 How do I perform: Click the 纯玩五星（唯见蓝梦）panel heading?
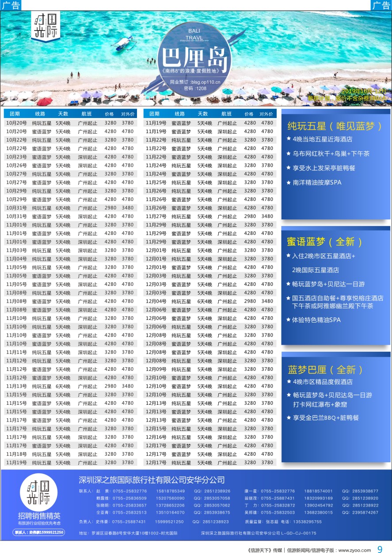coord(335,126)
